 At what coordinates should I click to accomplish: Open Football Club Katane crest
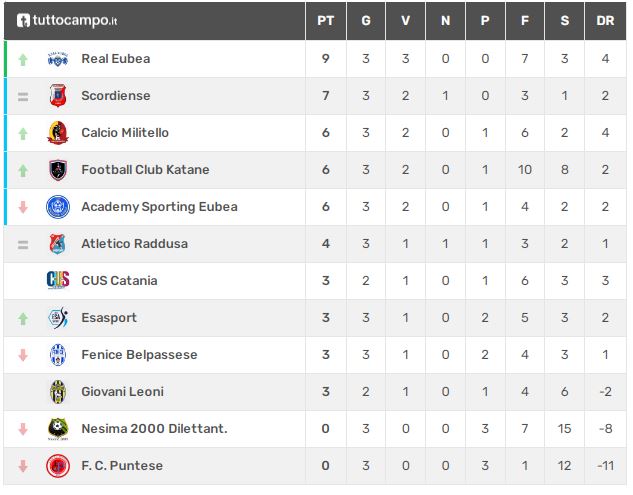tap(58, 170)
